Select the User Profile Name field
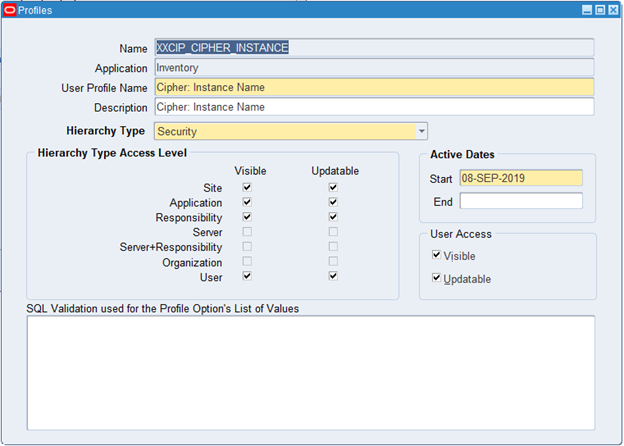The width and height of the screenshot is (624, 446). pyautogui.click(x=373, y=87)
